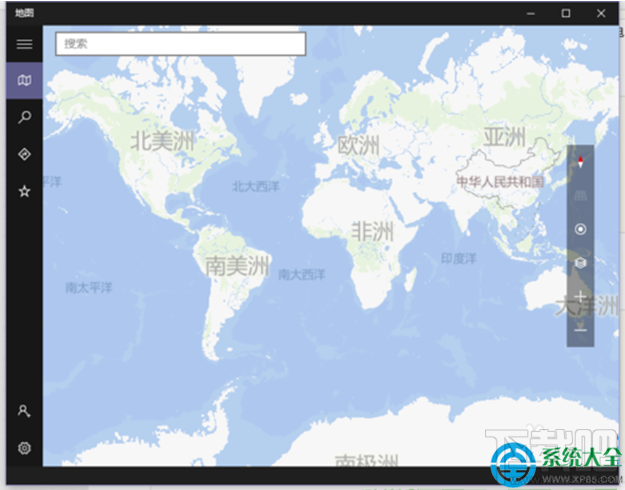This screenshot has height=490, width=625.
Task: Click the 北大西洋 ocean label
Action: click(256, 186)
